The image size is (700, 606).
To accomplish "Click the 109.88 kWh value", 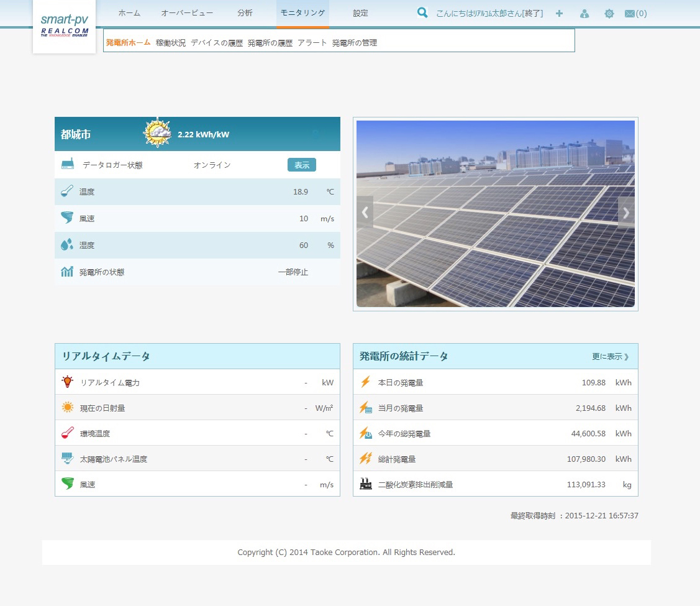I will coord(594,383).
